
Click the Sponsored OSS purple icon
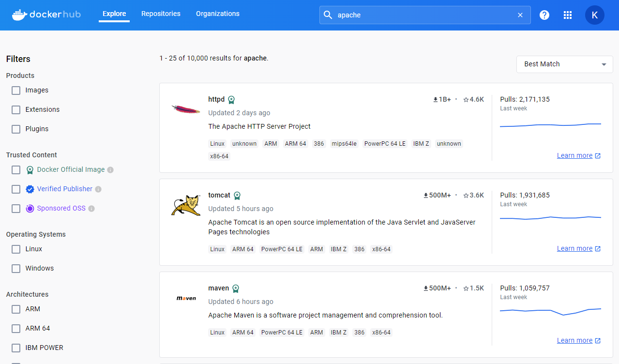pos(30,209)
